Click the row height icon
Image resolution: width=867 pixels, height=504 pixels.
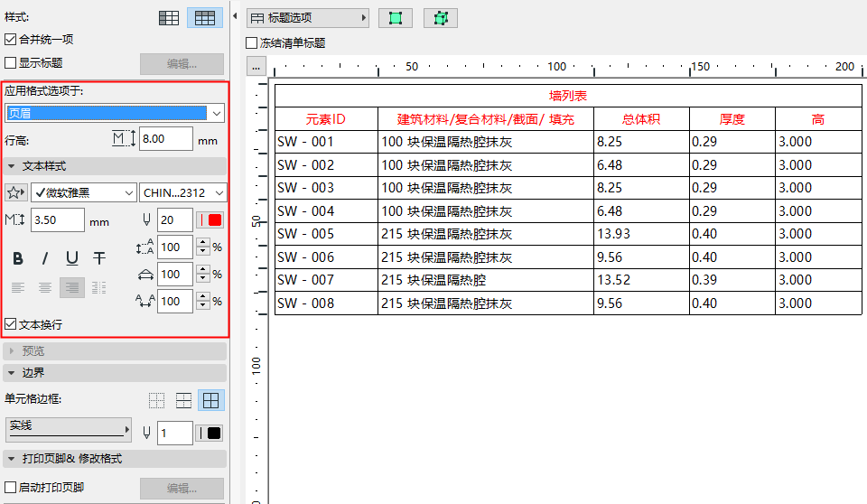pos(124,138)
